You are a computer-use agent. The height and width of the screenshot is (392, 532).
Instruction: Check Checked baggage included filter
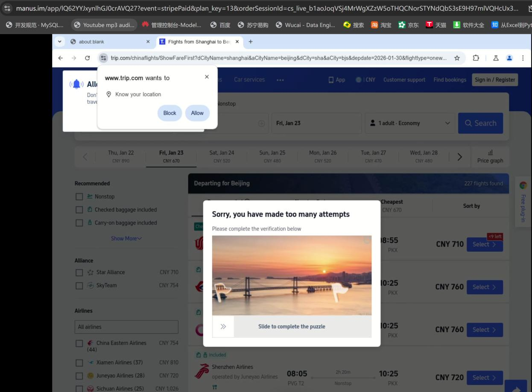tap(79, 210)
